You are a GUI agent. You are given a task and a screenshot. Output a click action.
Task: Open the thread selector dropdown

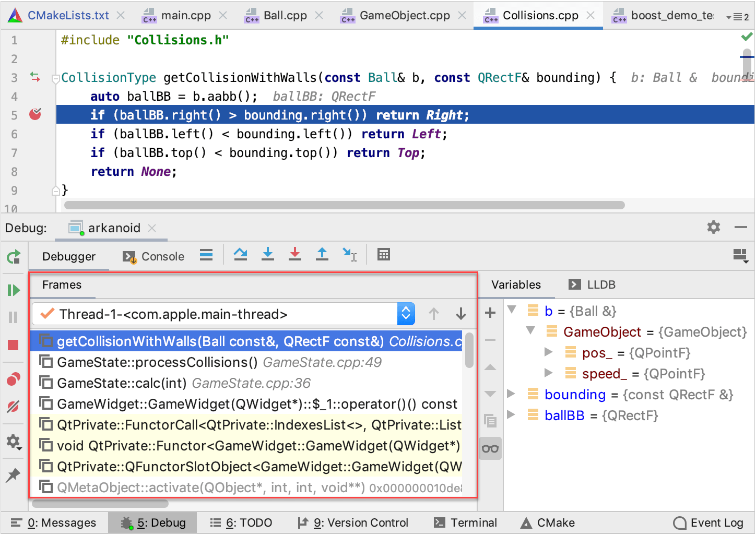406,314
